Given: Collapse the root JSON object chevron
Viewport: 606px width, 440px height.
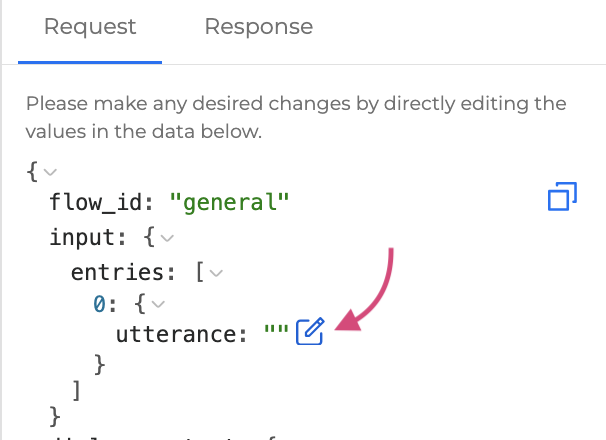Looking at the screenshot, I should coord(50,173).
